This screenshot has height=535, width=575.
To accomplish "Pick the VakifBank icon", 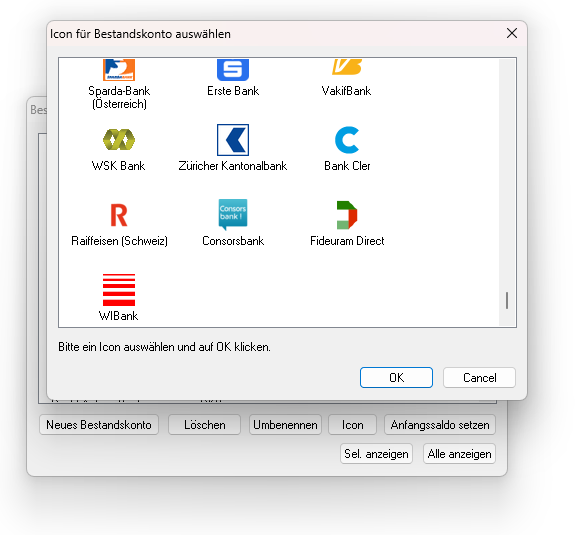I will point(347,67).
